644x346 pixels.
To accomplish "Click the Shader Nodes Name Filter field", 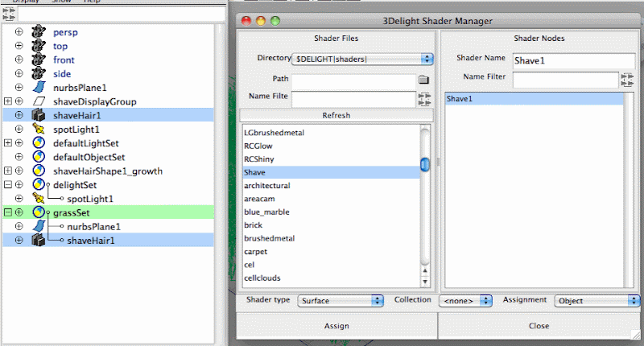I will coord(566,80).
